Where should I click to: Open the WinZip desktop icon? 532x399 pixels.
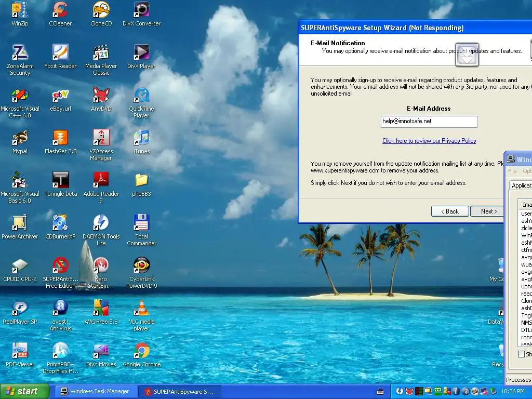tap(20, 14)
